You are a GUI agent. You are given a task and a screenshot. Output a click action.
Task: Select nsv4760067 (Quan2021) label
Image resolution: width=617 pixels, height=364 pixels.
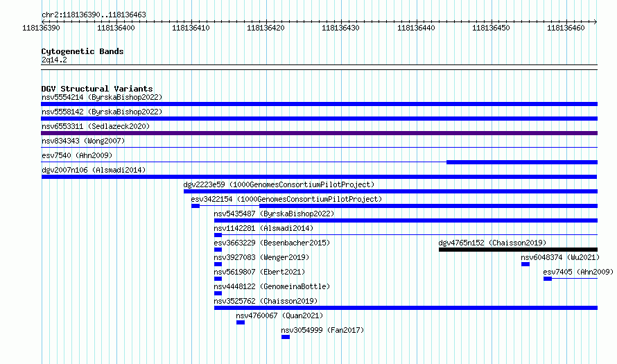coord(279,315)
